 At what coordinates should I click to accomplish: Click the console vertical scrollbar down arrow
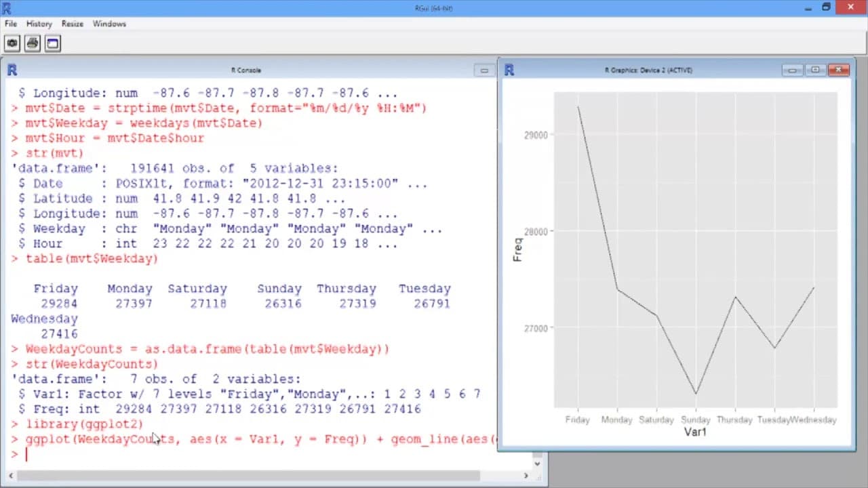click(x=537, y=464)
